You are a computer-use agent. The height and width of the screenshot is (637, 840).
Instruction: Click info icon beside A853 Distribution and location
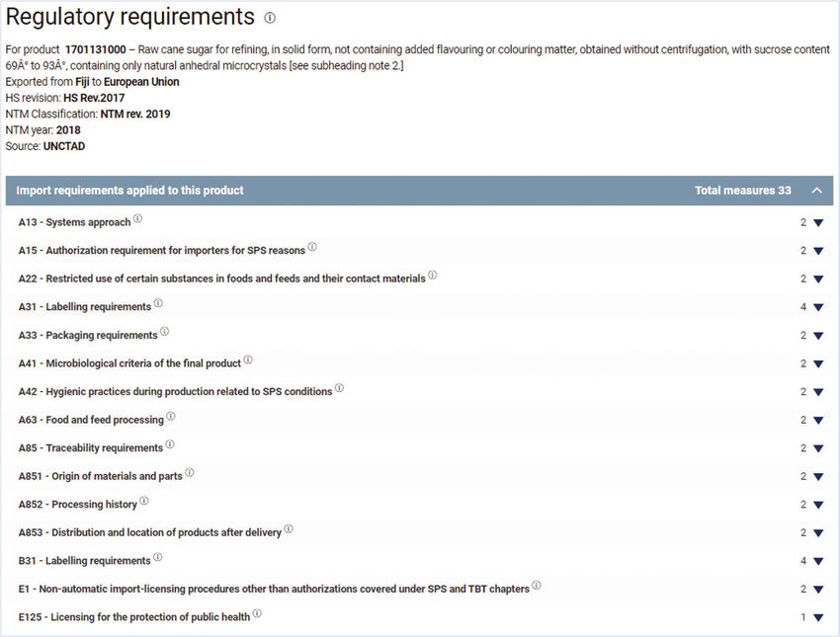(289, 529)
